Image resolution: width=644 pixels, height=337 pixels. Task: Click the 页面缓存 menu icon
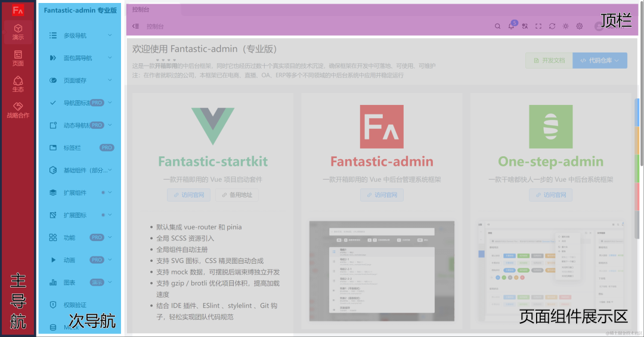click(53, 80)
